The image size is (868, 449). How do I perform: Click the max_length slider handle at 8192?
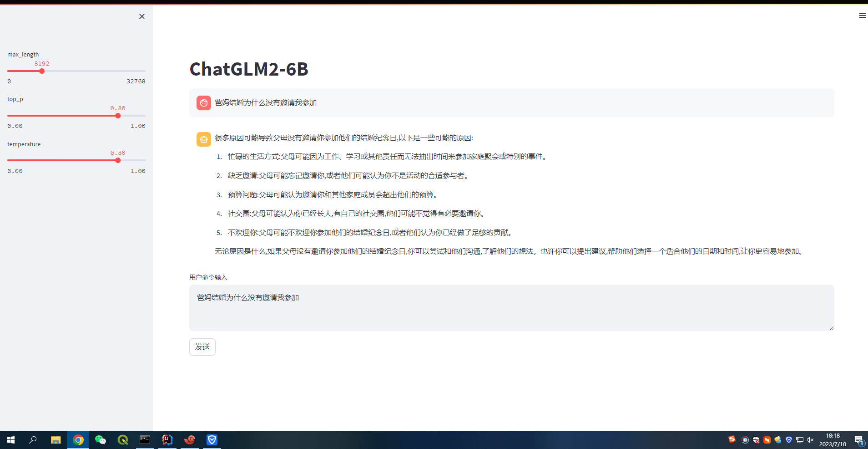pos(42,71)
